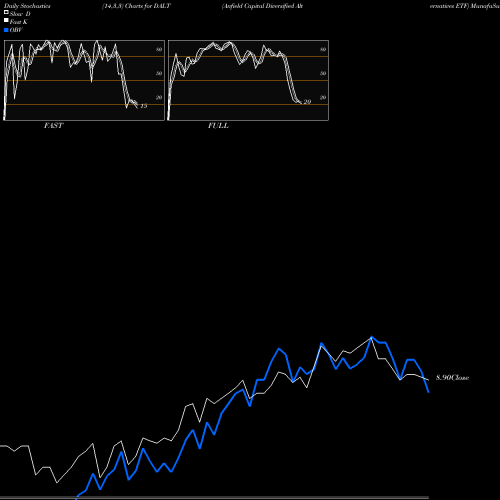The height and width of the screenshot is (500, 500).
Task: Click the 80 axis label in FULL chart
Action: 323,49
